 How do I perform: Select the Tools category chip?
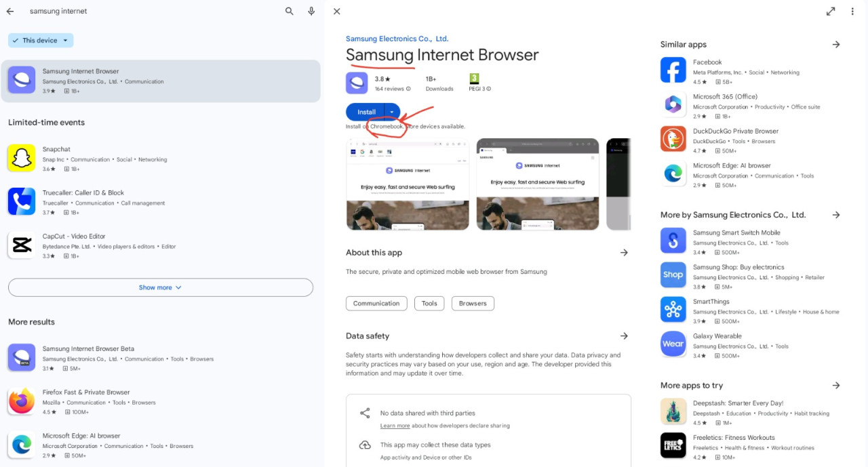(429, 303)
